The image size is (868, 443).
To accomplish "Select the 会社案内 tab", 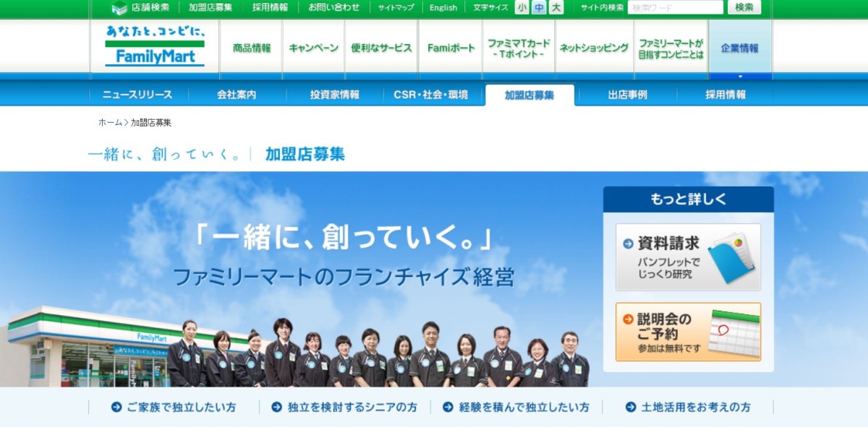I will 237,95.
